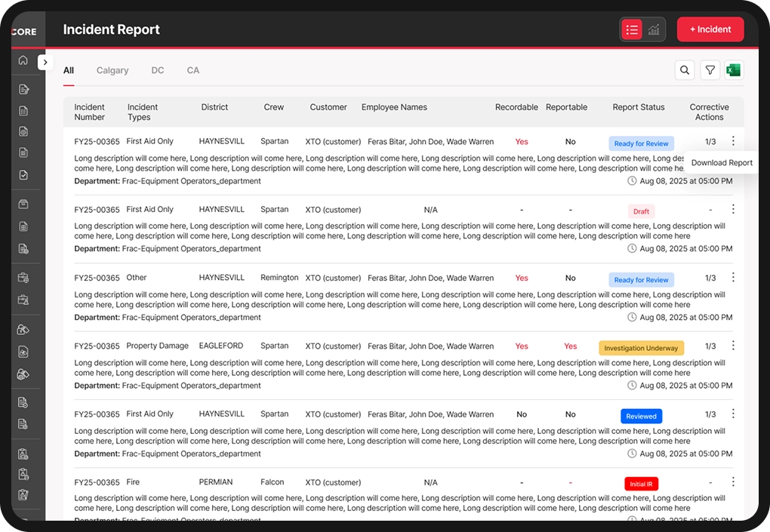Click the Remington crew cell
Viewport: 770px width, 532px height.
279,277
